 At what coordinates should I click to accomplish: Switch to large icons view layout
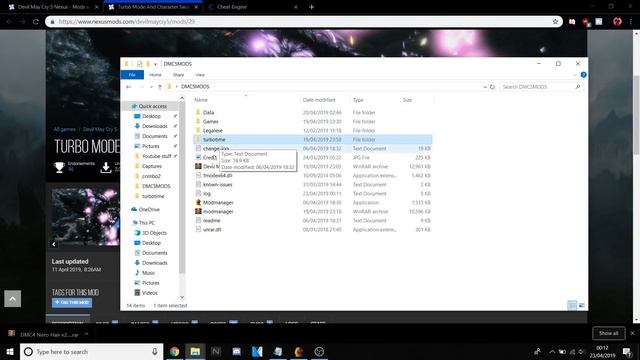tap(582, 305)
